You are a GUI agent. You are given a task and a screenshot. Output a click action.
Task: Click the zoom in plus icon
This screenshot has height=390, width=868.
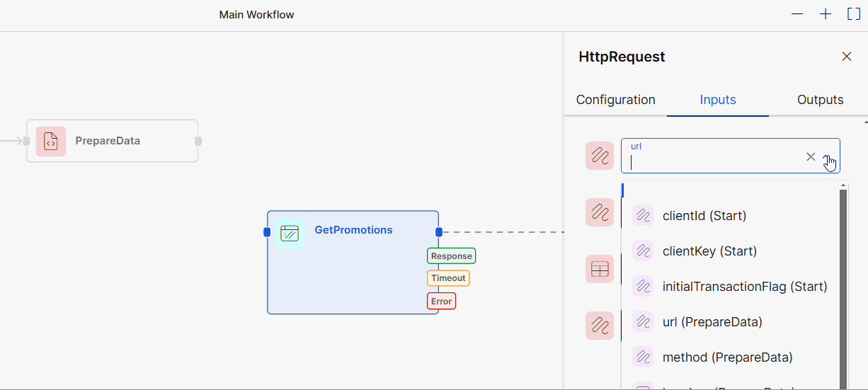click(826, 14)
